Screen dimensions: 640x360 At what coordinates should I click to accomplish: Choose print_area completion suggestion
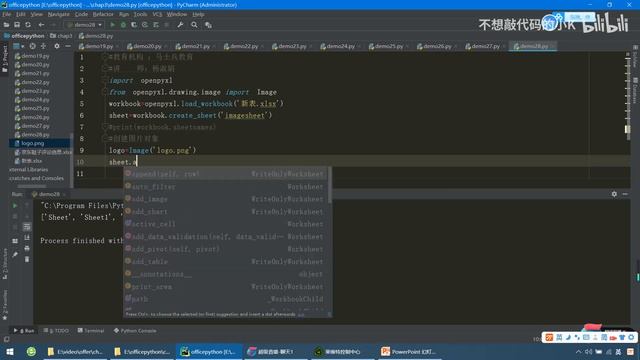225,287
